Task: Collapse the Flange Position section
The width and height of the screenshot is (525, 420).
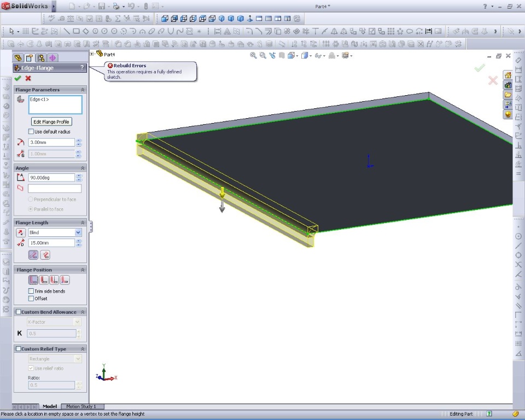Action: pos(83,270)
